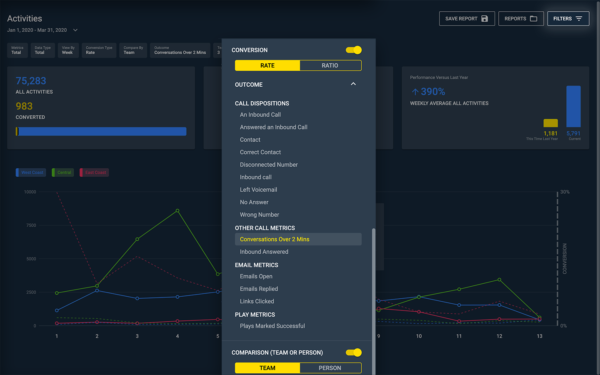The image size is (600, 375).
Task: Turn off Comparison (Team or Person) toggle
Action: (x=354, y=352)
